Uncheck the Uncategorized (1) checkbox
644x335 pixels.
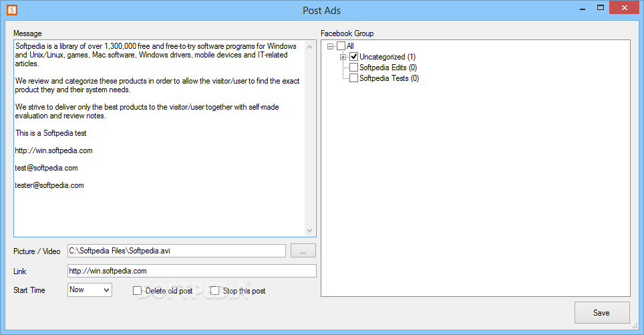(x=353, y=57)
